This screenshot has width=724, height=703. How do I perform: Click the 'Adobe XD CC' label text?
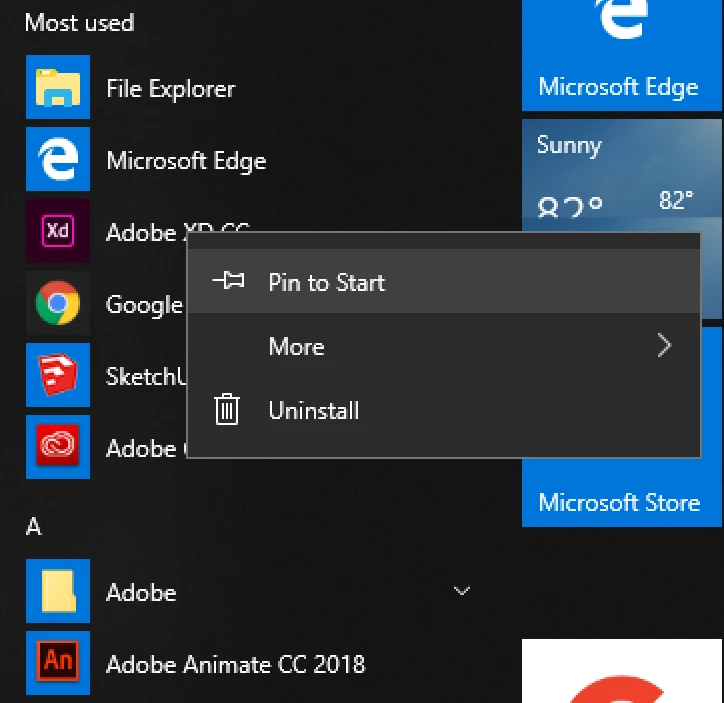[x=178, y=232]
